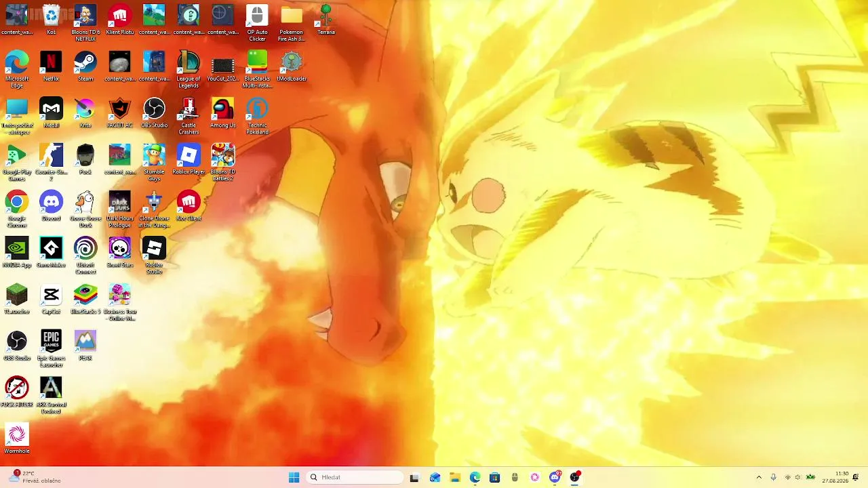Launch Ubisoft Connect shortcut
The width and height of the screenshot is (868, 488).
point(85,256)
